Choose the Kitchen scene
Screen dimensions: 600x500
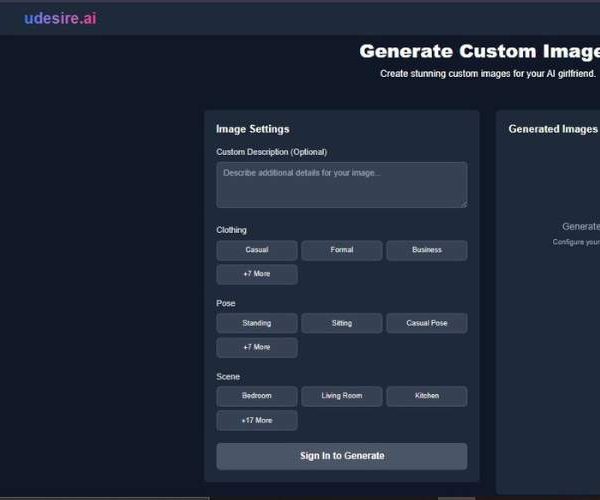[426, 396]
